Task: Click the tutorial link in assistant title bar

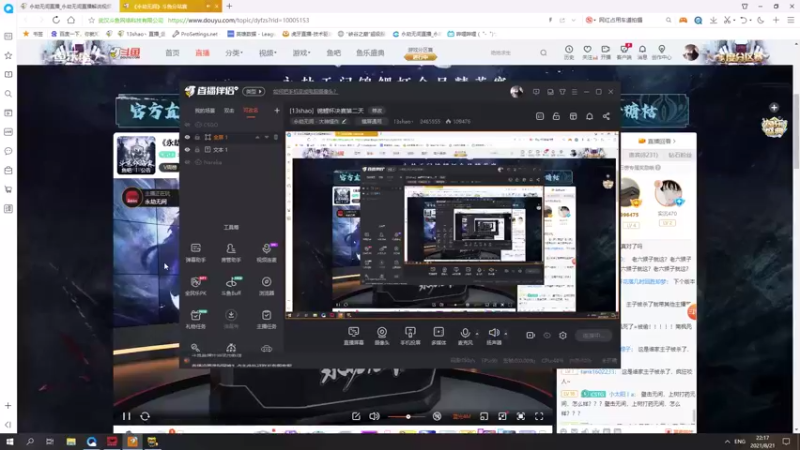Action: (x=305, y=92)
